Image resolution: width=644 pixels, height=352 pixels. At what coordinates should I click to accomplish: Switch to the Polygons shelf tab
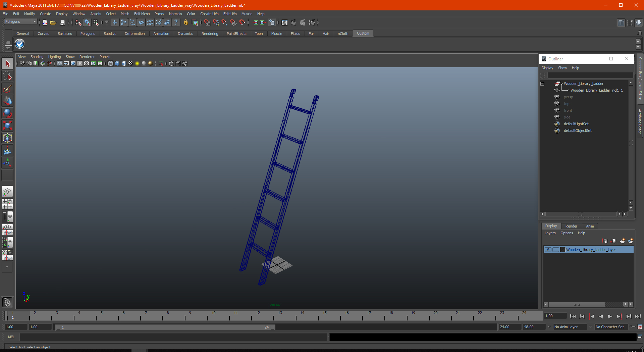click(88, 34)
